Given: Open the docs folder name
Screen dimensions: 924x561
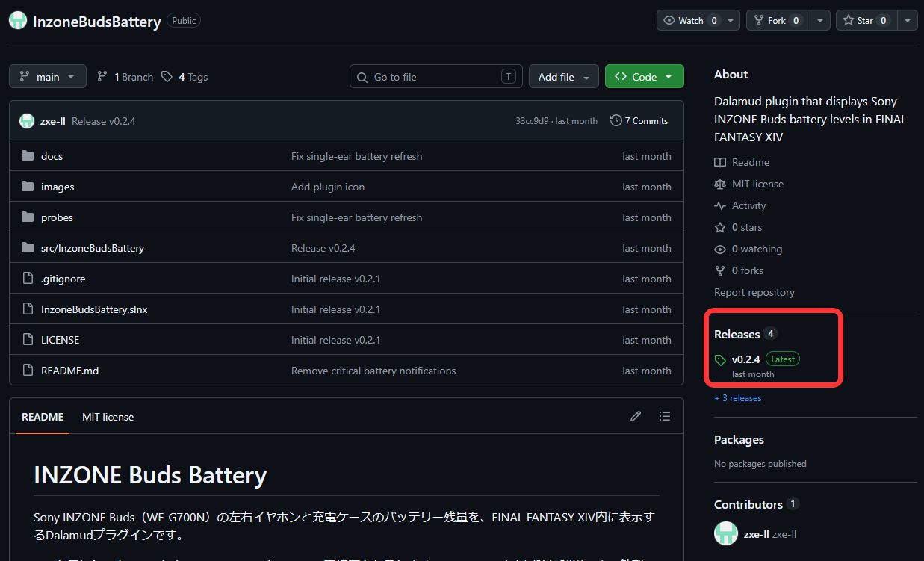Looking at the screenshot, I should pyautogui.click(x=52, y=156).
